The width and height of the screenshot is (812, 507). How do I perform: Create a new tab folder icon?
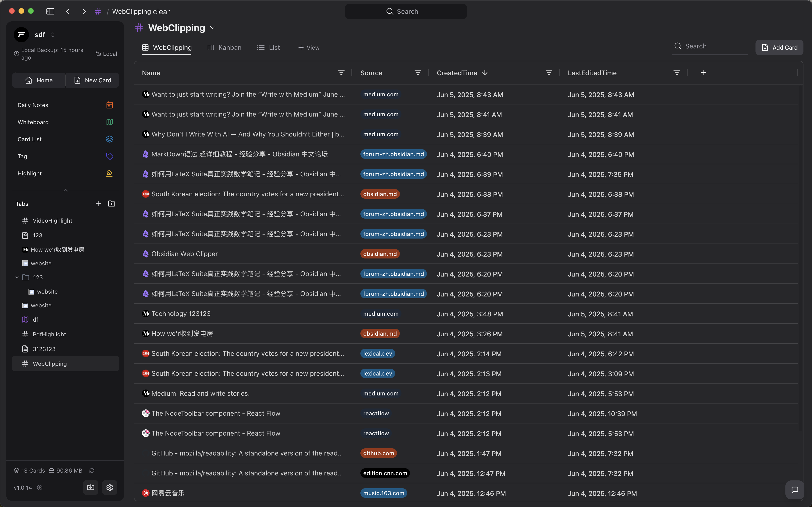pos(112,204)
